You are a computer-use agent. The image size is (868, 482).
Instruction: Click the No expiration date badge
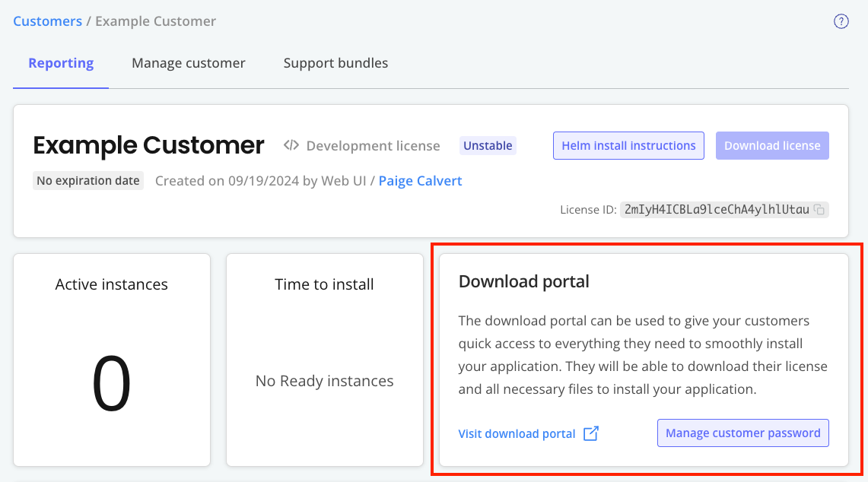tap(88, 181)
